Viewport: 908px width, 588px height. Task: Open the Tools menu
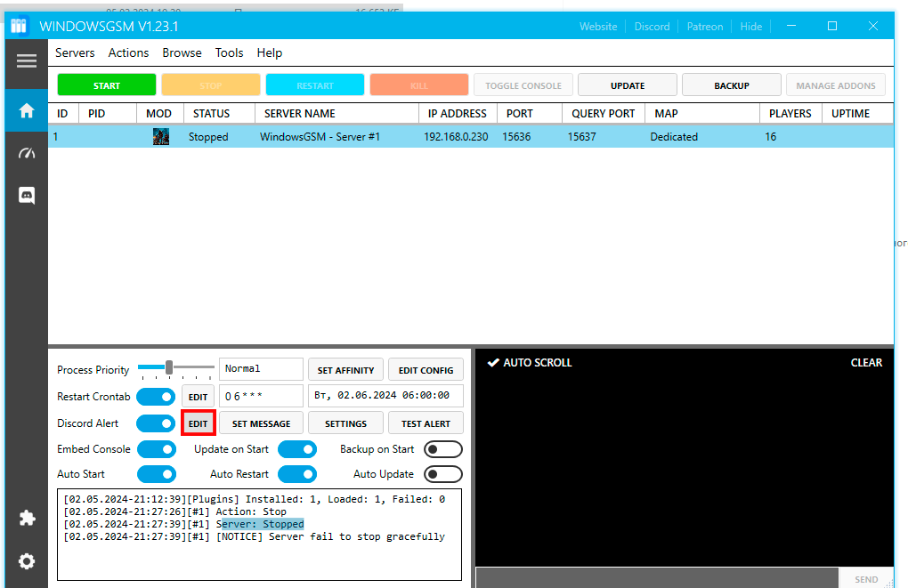pos(230,52)
